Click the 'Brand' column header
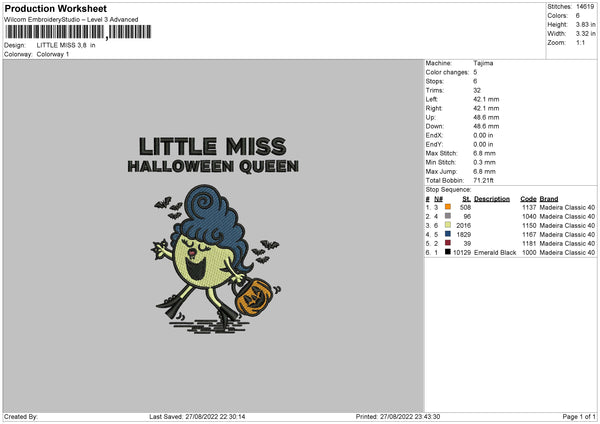Viewport: 600px width, 424px height. (549, 199)
